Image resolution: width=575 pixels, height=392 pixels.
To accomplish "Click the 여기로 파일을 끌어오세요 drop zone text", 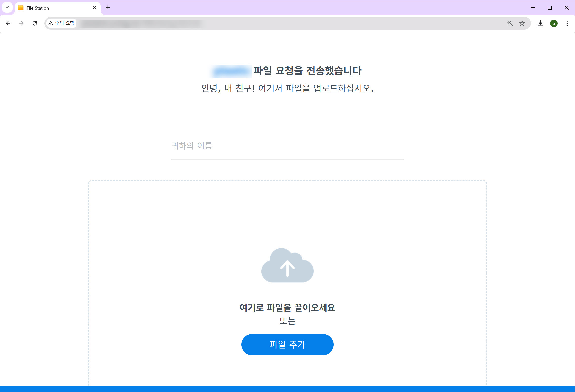I will [x=287, y=307].
